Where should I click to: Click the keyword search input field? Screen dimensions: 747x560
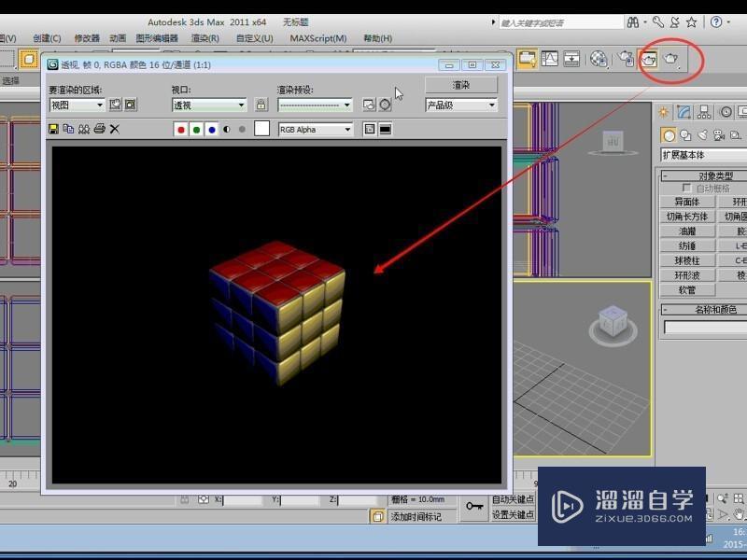(x=561, y=22)
